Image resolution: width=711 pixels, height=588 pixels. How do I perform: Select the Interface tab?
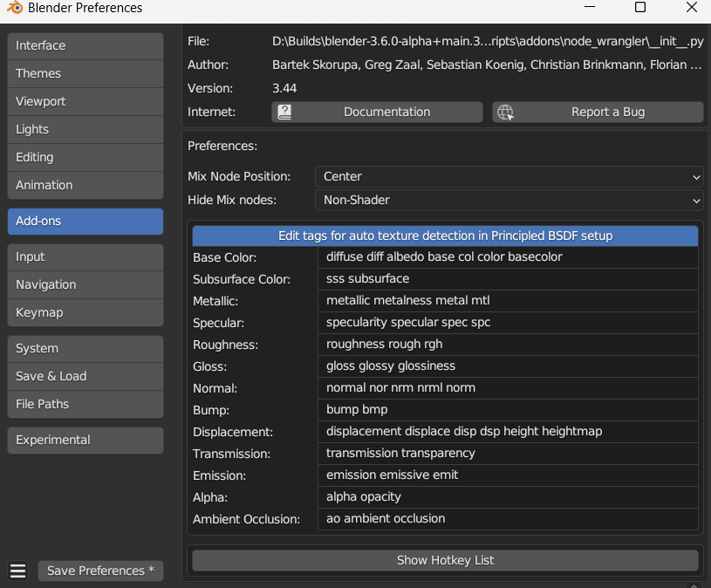[85, 45]
